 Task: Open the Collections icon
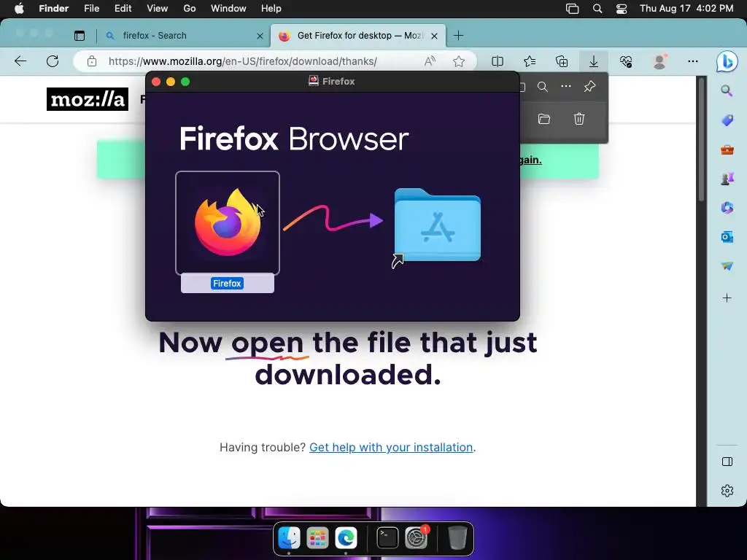point(562,61)
